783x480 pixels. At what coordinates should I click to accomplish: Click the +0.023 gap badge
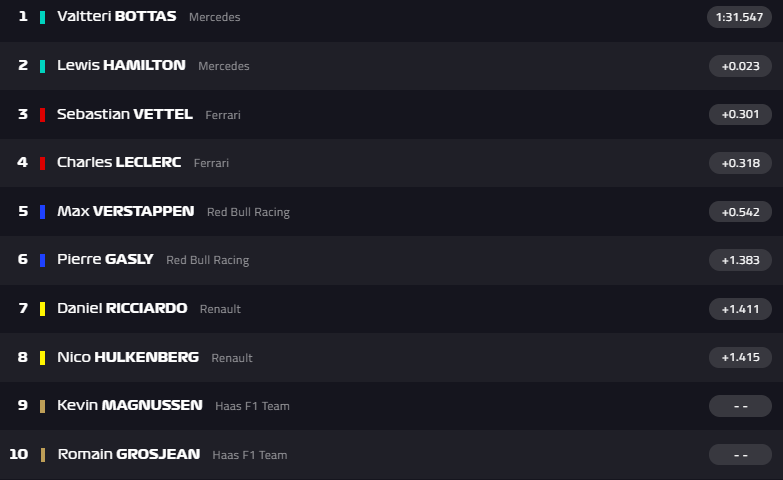[740, 66]
